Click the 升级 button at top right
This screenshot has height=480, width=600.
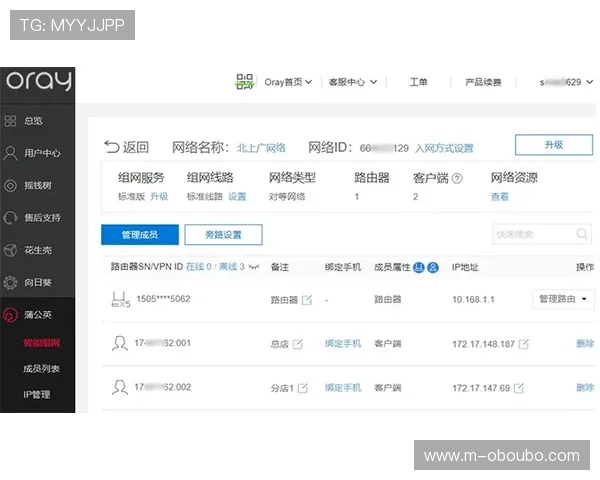[554, 145]
